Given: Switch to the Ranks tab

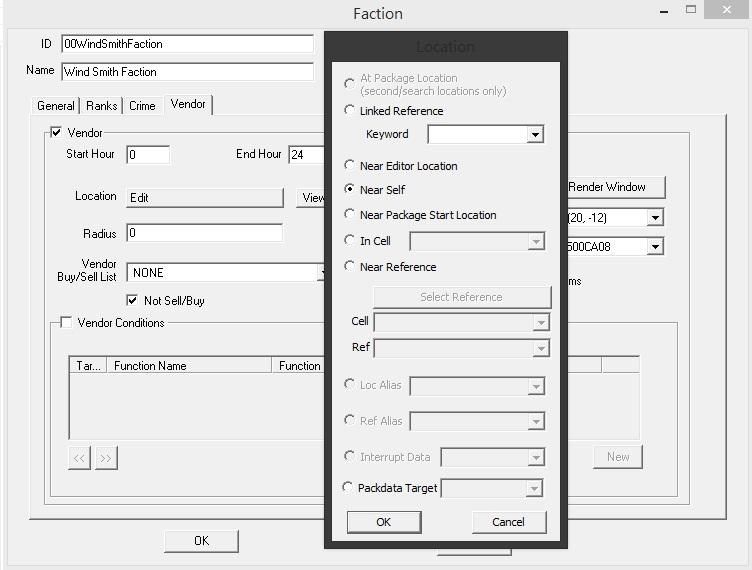Looking at the screenshot, I should 102,105.
